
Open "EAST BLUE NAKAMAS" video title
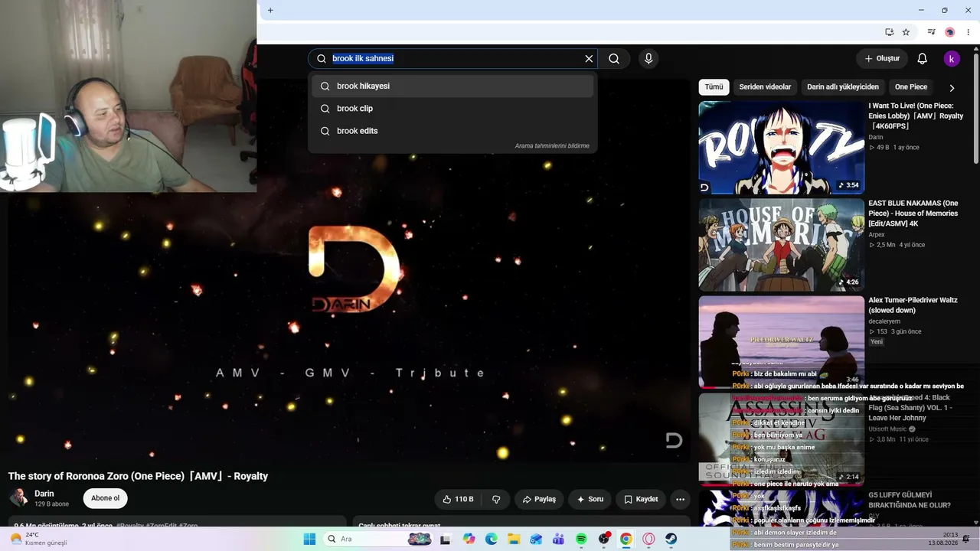tap(913, 214)
